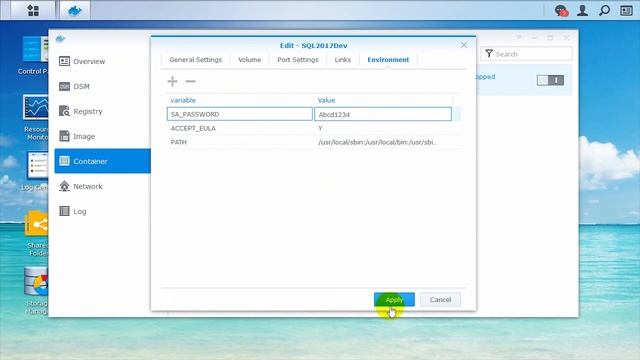The height and width of the screenshot is (360, 640).
Task: Toggle the container power switch
Action: [x=550, y=80]
